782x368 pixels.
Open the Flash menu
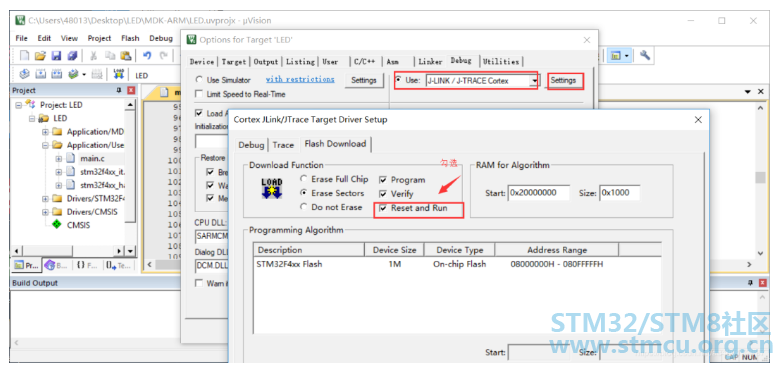point(130,38)
